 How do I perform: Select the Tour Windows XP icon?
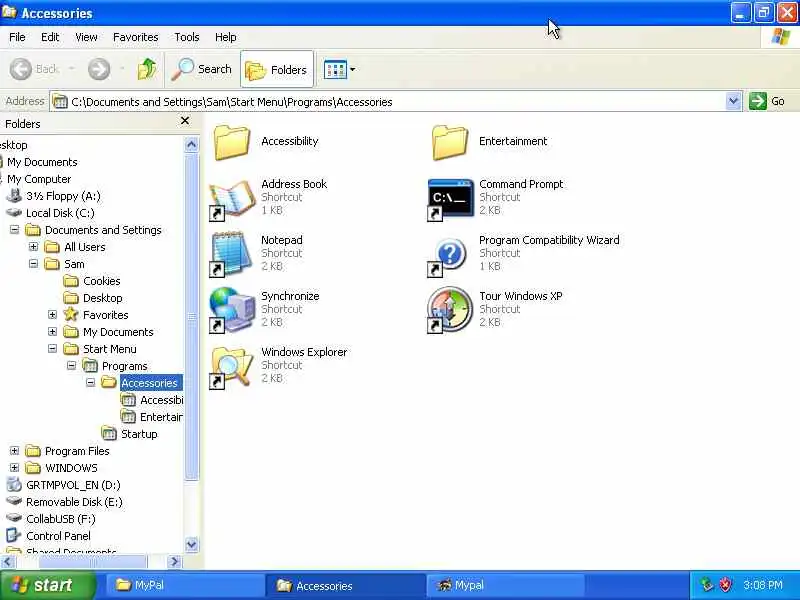[x=449, y=310]
